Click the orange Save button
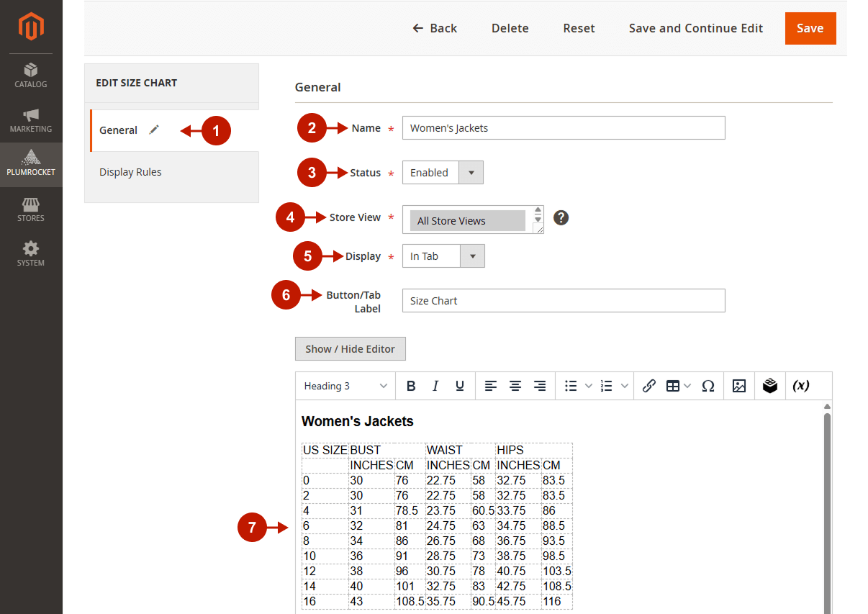 coord(810,28)
